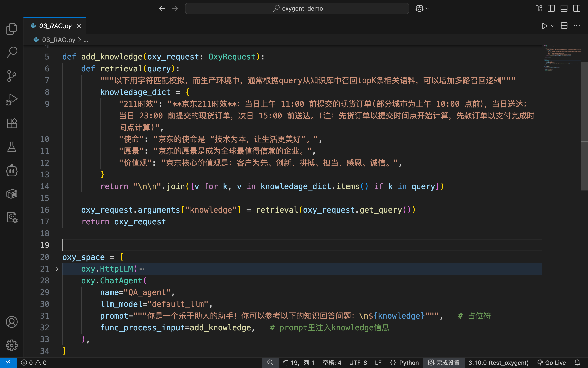Screen dimensions: 588x368
Task: Expand the folded HttpLLM block on line 21
Action: coord(57,269)
